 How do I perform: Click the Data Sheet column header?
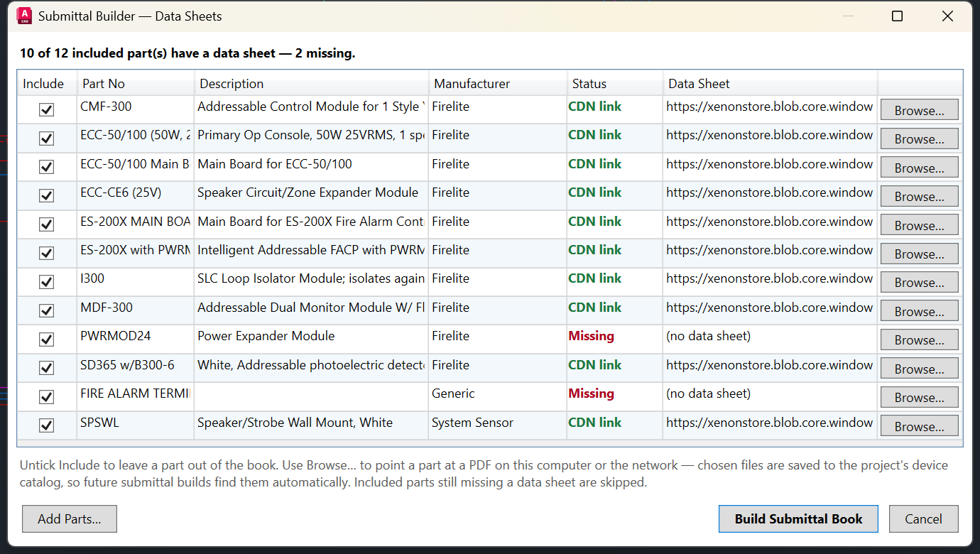click(x=771, y=84)
